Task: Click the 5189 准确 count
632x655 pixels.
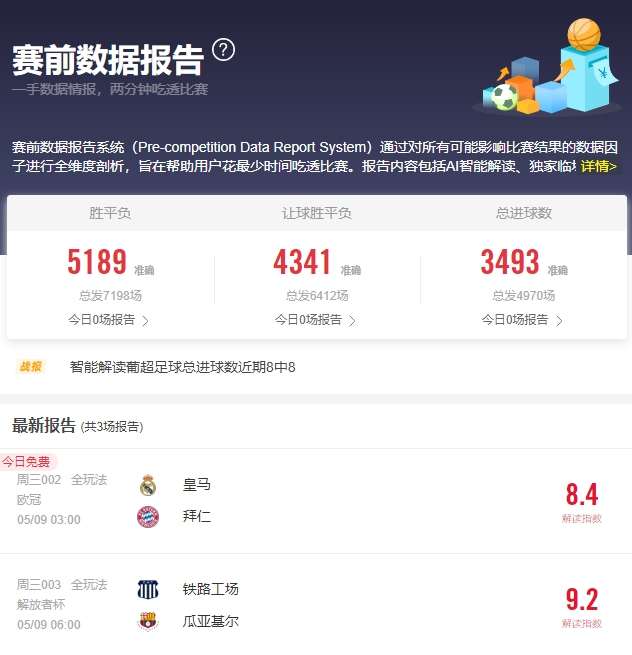Action: (x=111, y=262)
